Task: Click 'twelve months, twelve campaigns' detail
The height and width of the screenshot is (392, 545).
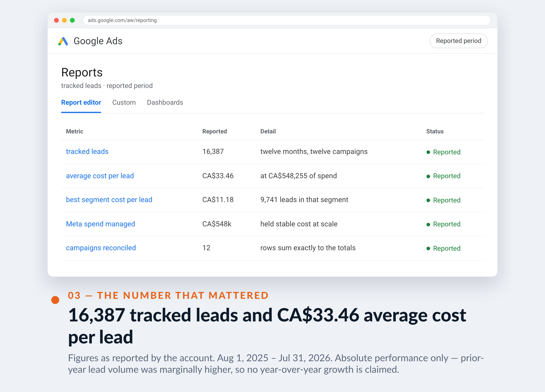Action: (314, 152)
